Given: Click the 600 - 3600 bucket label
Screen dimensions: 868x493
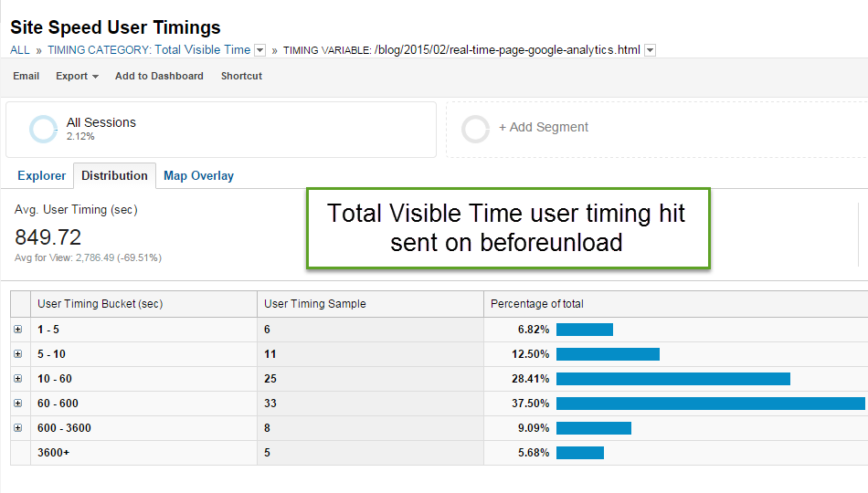Looking at the screenshot, I should pyautogui.click(x=64, y=427).
